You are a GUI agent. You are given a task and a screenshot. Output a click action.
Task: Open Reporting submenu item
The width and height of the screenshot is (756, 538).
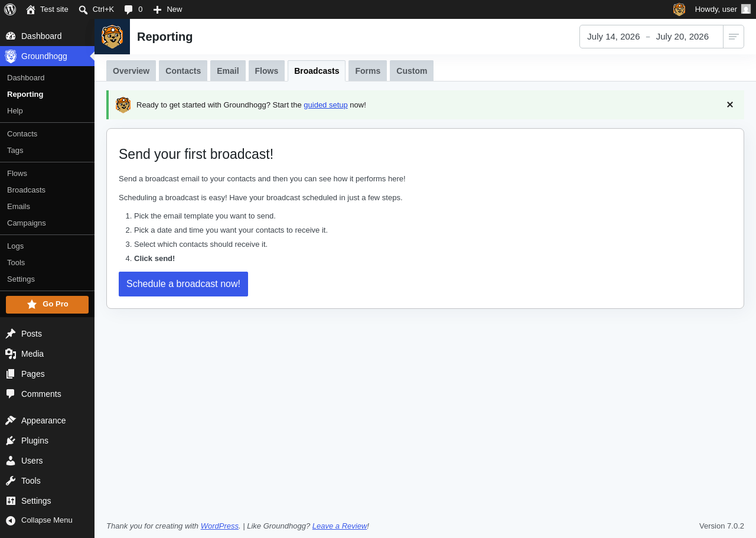click(x=47, y=94)
